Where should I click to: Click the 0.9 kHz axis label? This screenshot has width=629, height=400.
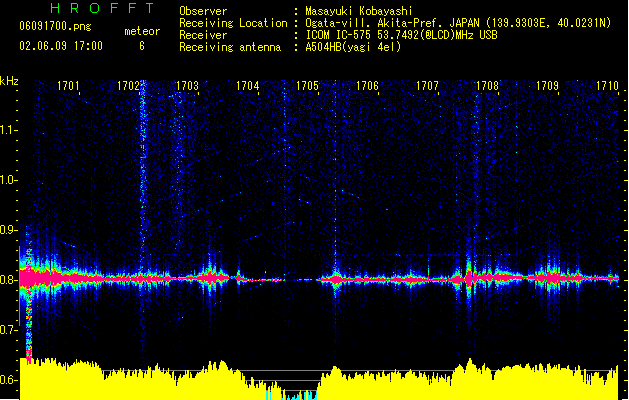tap(7, 230)
